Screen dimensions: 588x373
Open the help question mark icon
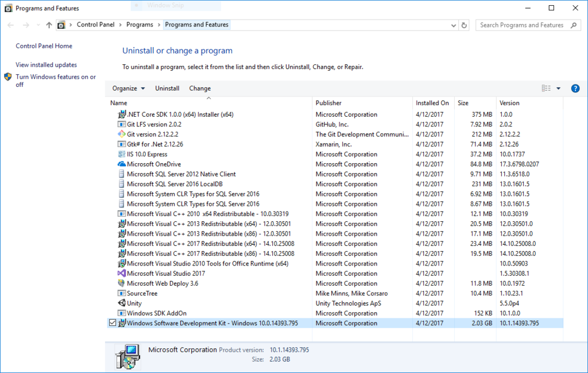(x=575, y=89)
